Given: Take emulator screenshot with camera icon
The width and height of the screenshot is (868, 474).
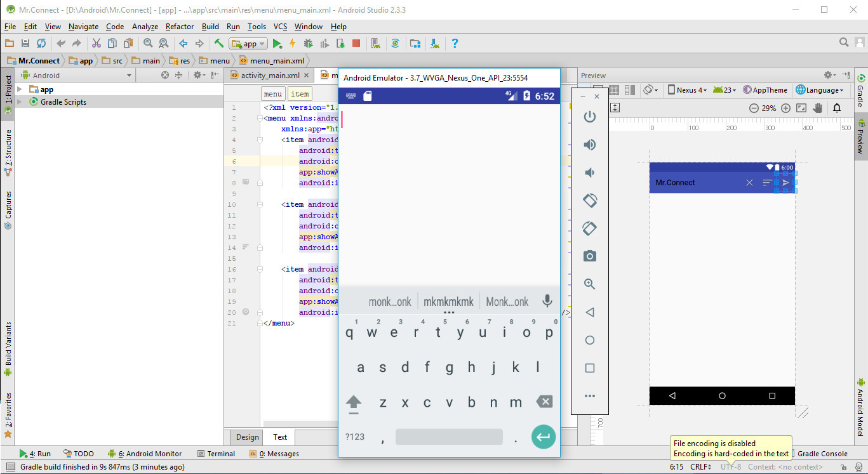Looking at the screenshot, I should (x=590, y=256).
